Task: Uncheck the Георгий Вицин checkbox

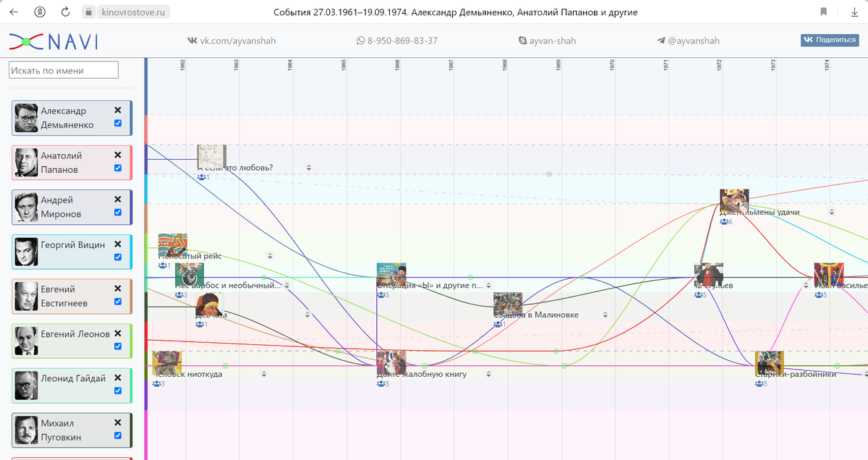Action: [118, 257]
